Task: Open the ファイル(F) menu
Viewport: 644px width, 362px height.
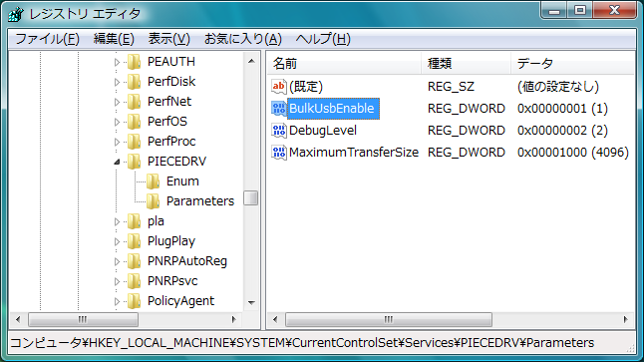Action: coord(47,39)
